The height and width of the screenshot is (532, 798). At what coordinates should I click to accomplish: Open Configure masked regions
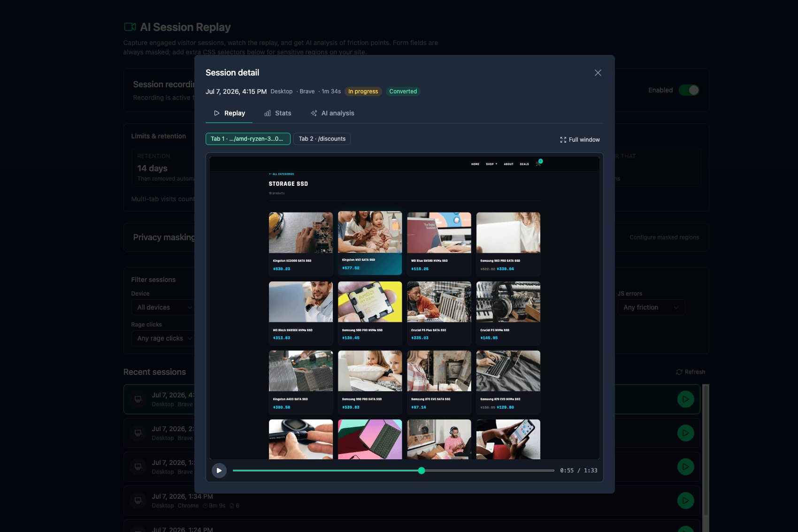[664, 237]
